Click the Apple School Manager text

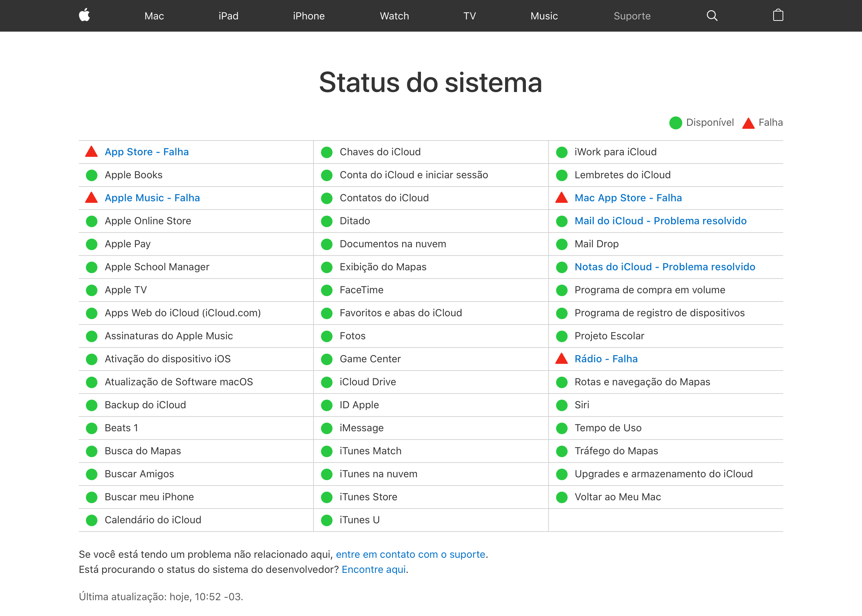(157, 267)
